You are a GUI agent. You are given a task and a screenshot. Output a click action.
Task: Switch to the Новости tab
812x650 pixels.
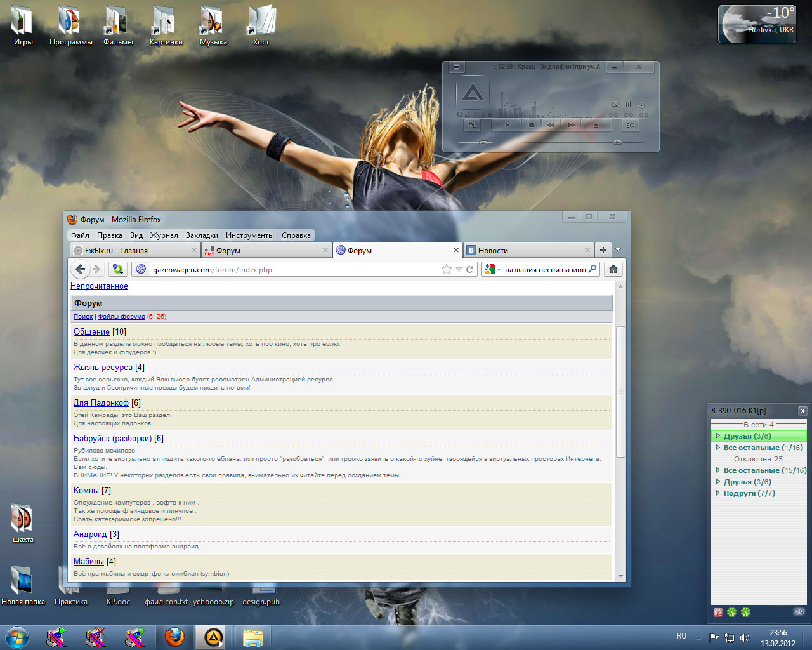[x=493, y=251]
